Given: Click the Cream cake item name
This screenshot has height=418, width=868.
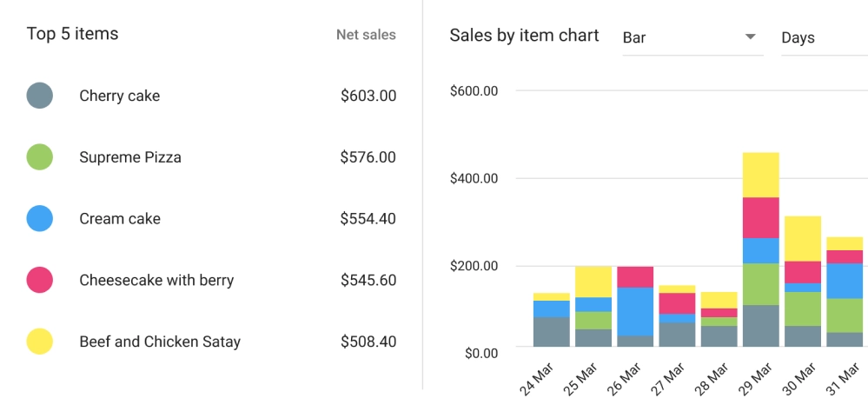Looking at the screenshot, I should pos(120,219).
